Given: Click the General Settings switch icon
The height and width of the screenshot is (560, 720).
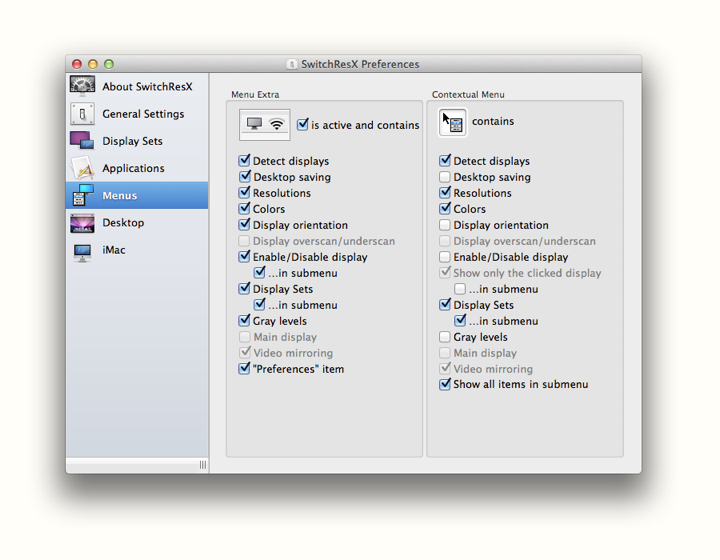Looking at the screenshot, I should pyautogui.click(x=82, y=113).
